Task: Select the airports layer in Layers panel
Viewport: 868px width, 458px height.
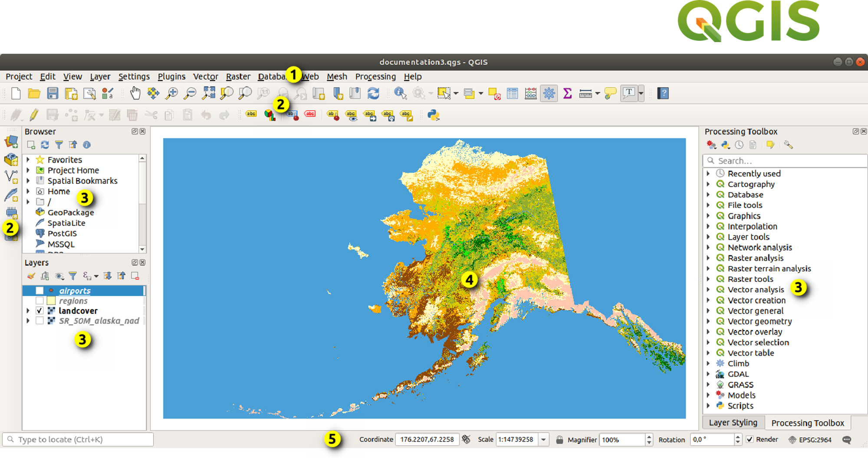Action: point(75,291)
